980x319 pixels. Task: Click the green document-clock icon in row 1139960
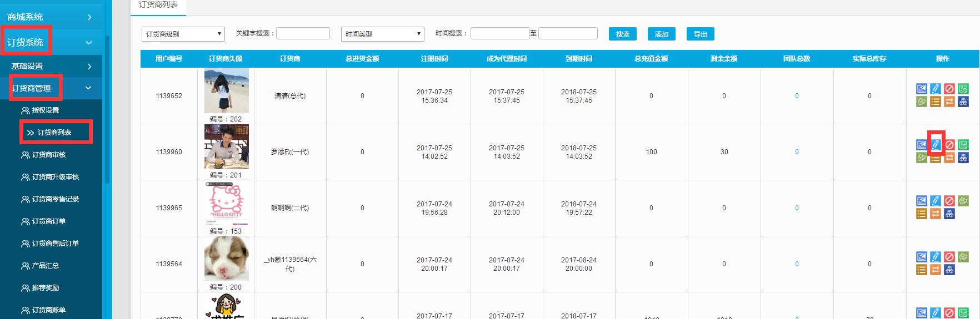click(963, 145)
